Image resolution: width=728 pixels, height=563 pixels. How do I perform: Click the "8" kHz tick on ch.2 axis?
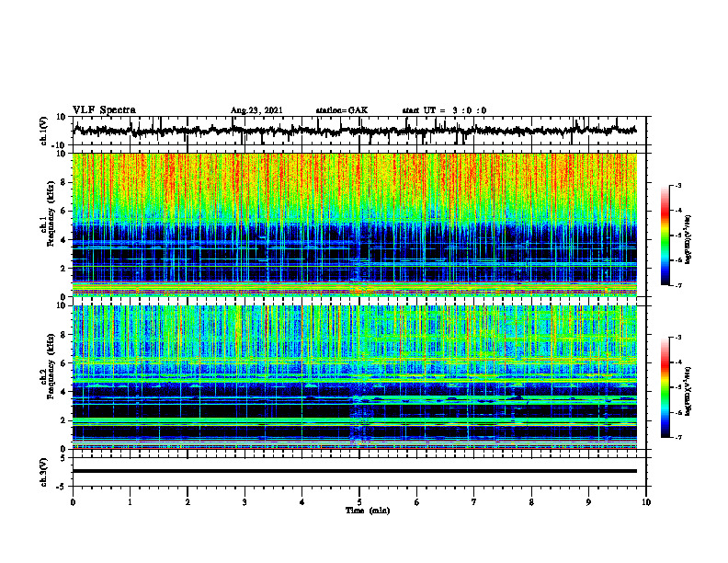pos(64,335)
